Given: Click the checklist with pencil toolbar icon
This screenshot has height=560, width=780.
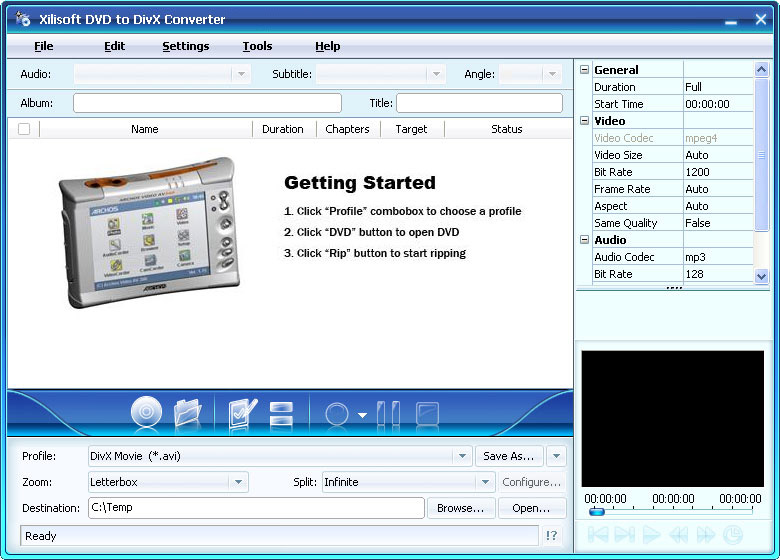Looking at the screenshot, I should (242, 413).
